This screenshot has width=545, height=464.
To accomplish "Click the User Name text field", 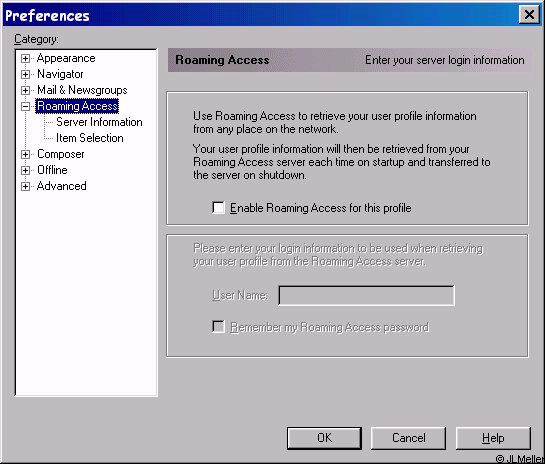I will pyautogui.click(x=366, y=296).
